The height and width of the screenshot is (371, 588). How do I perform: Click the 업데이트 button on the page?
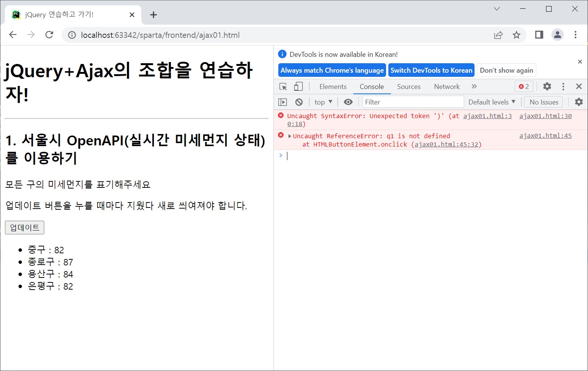tap(25, 228)
